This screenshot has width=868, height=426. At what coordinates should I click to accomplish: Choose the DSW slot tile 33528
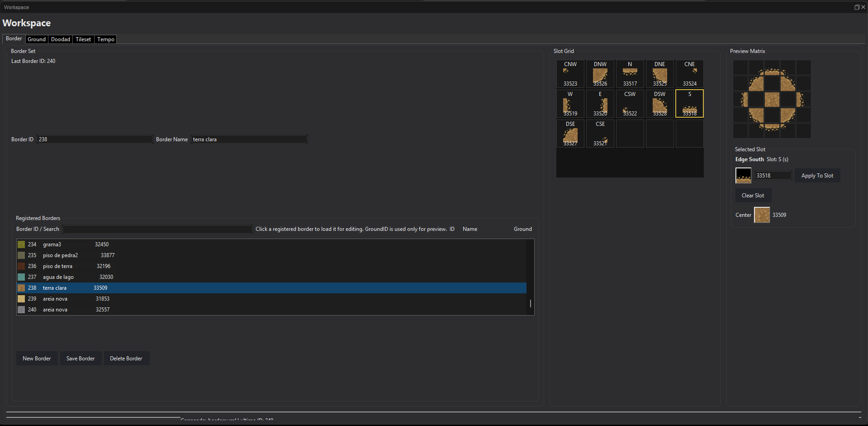pos(659,103)
